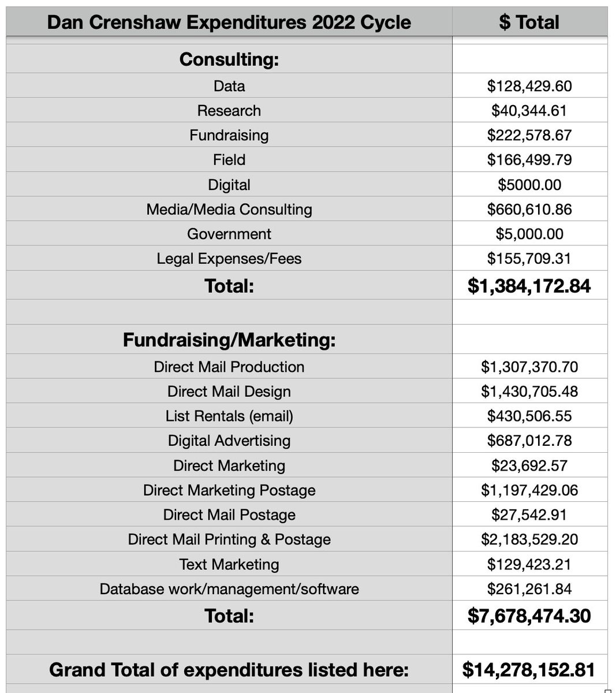The image size is (616, 693).
Task: Select the Direct Mail Printing & Postage amount
Action: tap(529, 539)
